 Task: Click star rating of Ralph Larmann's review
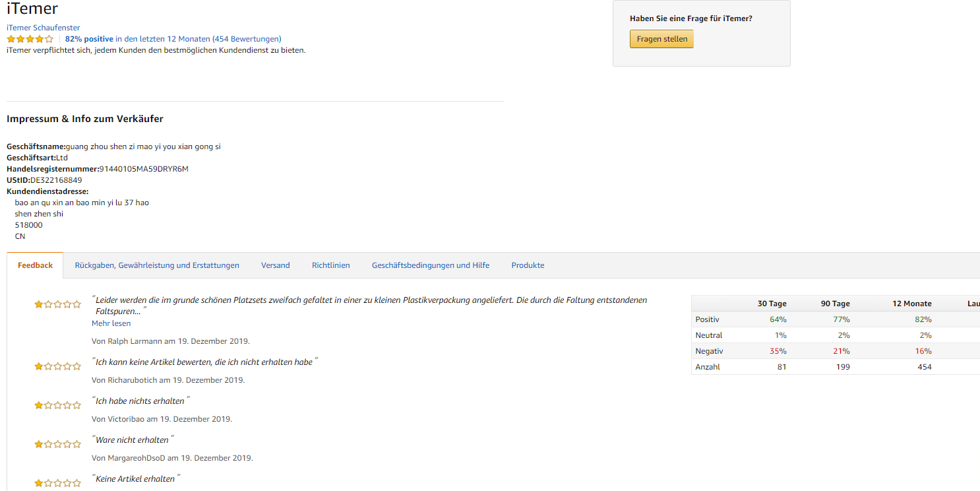tap(57, 304)
